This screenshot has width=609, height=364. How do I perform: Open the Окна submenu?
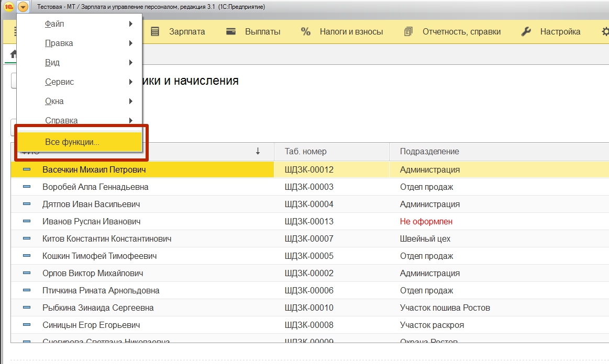tap(80, 101)
